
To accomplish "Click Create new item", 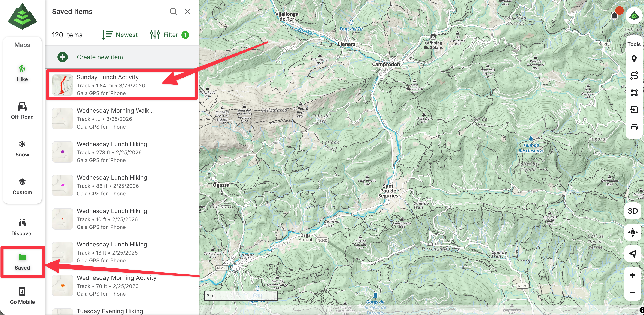I will pos(100,57).
